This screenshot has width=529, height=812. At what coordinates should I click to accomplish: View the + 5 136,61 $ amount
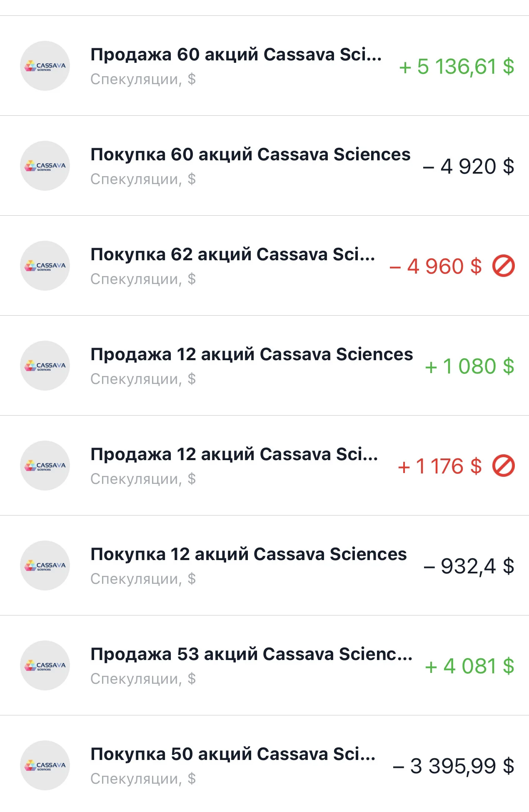tap(457, 67)
